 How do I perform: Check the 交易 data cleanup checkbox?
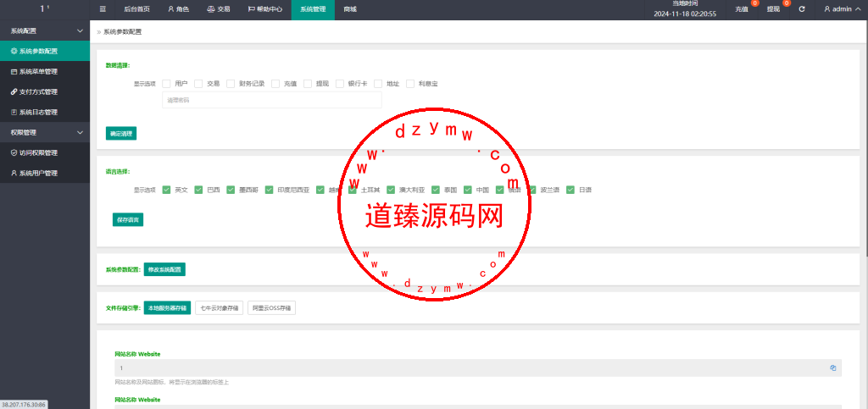(198, 84)
